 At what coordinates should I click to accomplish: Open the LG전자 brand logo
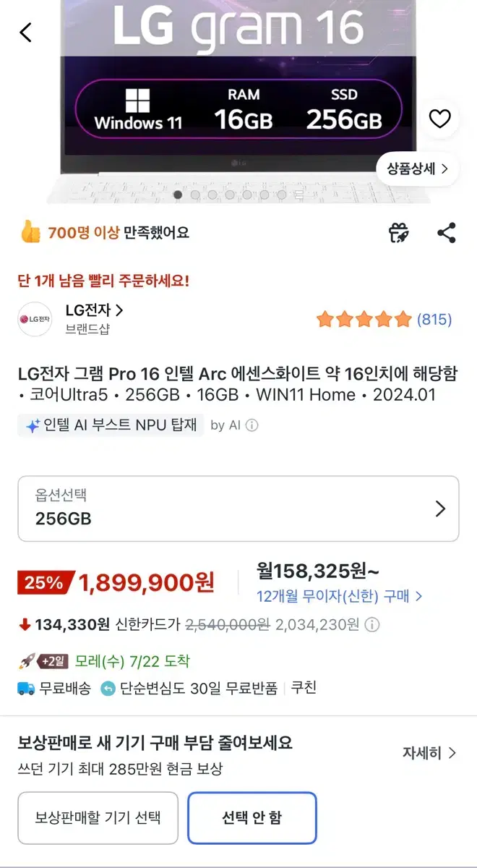point(35,319)
